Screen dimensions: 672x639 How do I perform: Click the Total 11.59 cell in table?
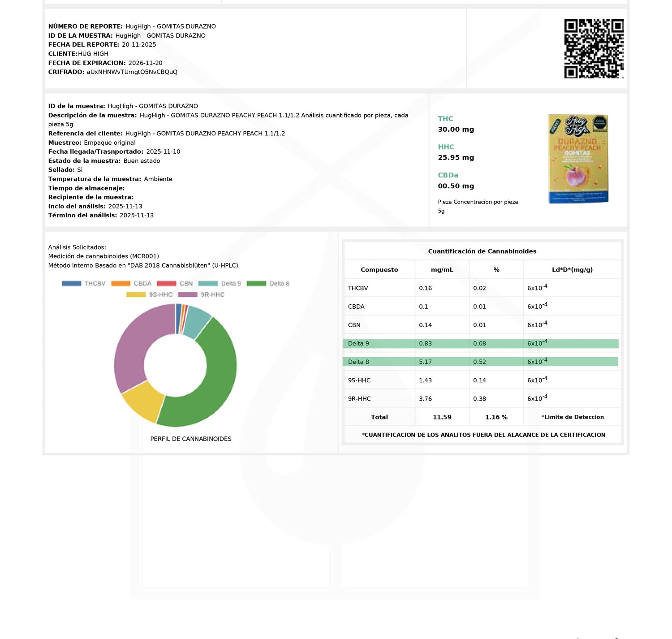(442, 417)
